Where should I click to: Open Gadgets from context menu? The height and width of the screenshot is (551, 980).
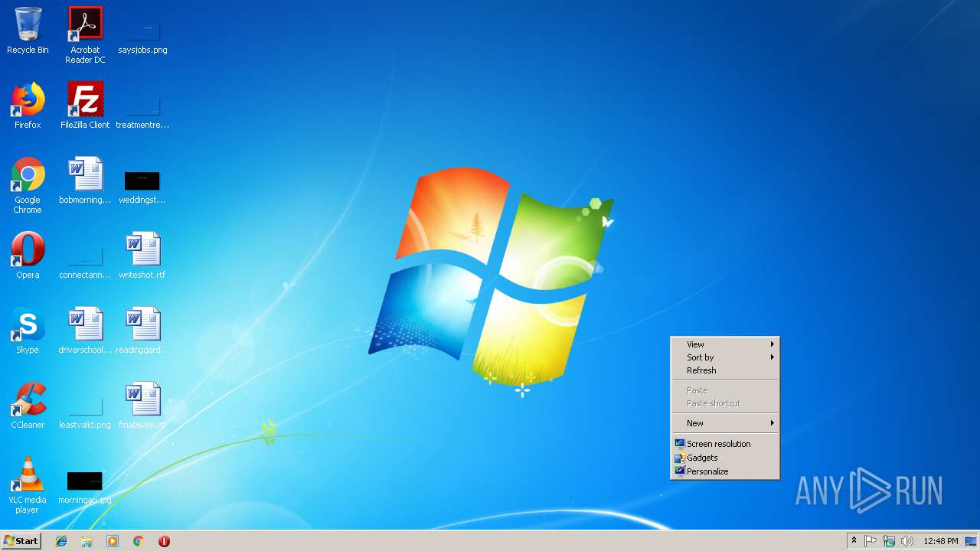coord(725,458)
